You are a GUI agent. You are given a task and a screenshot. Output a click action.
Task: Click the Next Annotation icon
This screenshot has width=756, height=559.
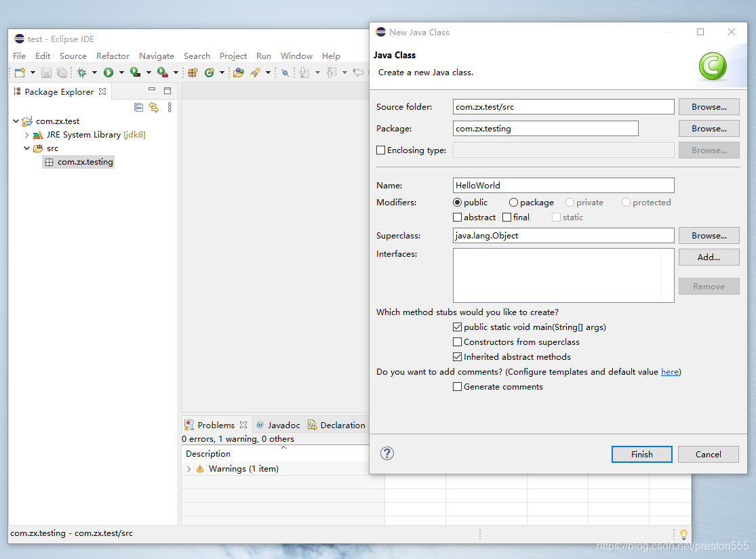[x=304, y=73]
